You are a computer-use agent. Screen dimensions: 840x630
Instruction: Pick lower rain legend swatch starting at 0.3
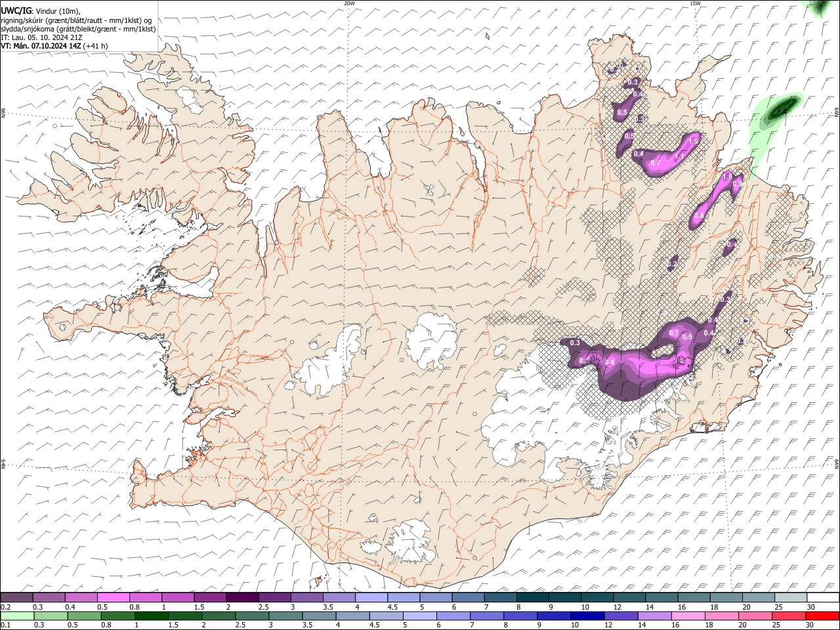pyautogui.click(x=51, y=616)
